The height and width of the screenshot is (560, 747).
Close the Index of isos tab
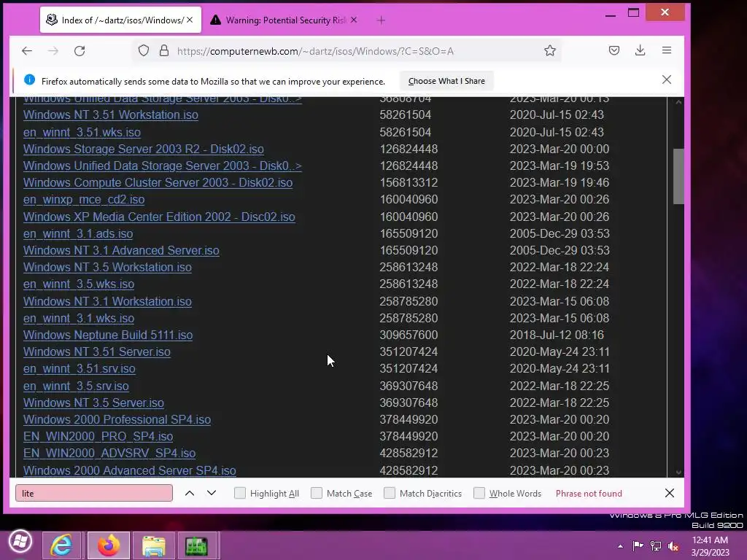pyautogui.click(x=190, y=20)
